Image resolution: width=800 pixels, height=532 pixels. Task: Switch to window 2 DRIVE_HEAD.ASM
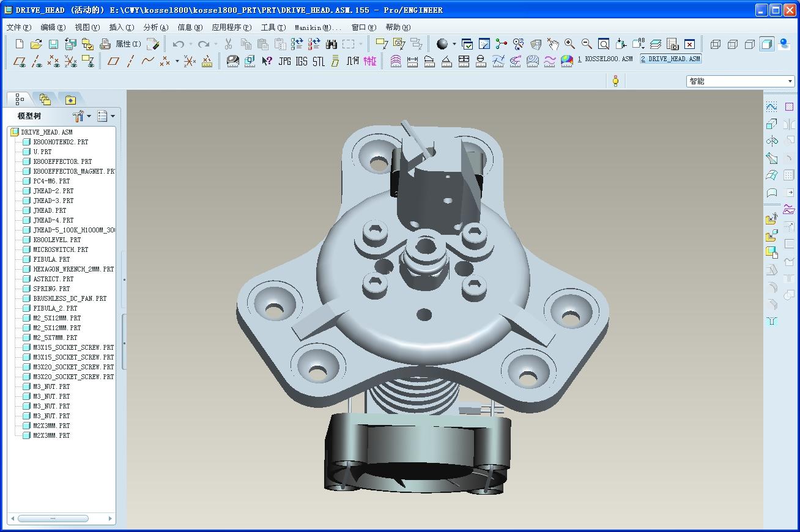(x=670, y=59)
